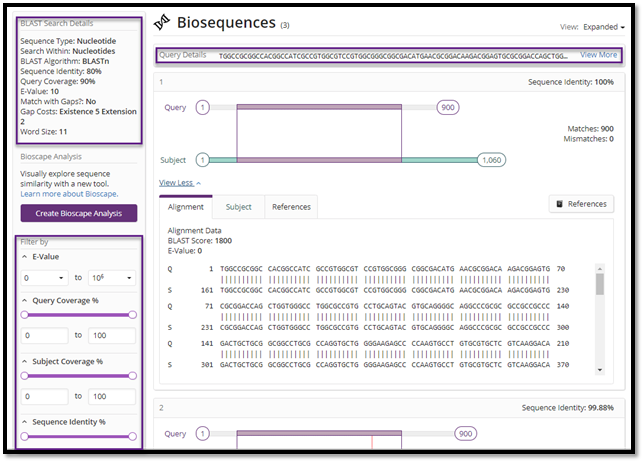644x463 pixels.
Task: Click the book icon in References button
Action: [559, 204]
